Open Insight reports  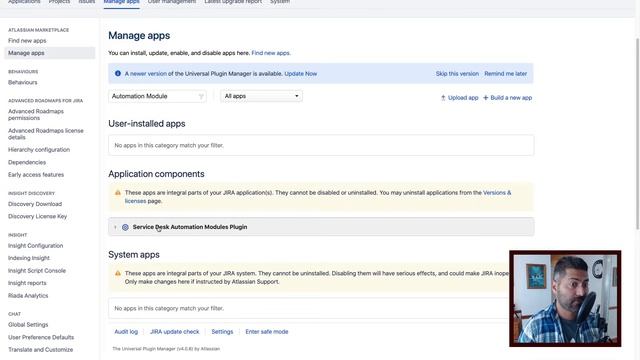(27, 283)
